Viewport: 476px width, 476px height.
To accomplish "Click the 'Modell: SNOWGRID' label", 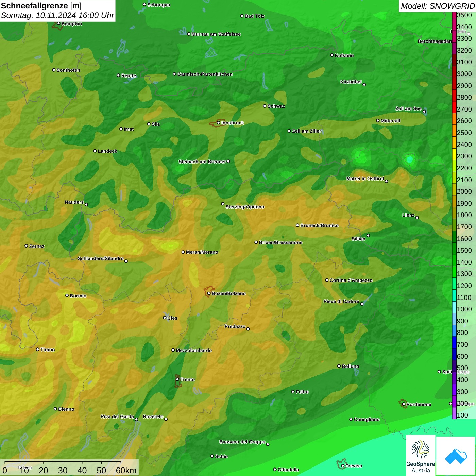I will (438, 6).
